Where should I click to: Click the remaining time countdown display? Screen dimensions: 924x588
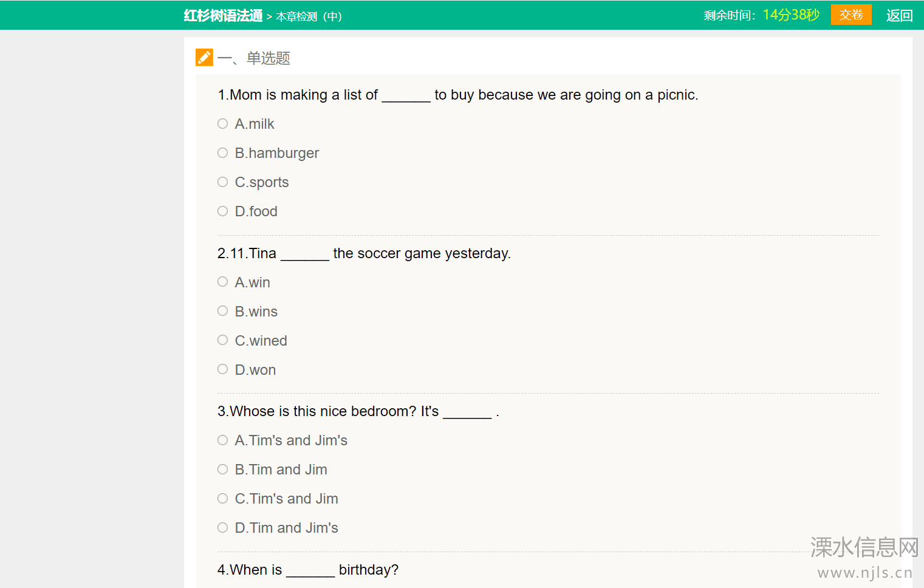791,15
